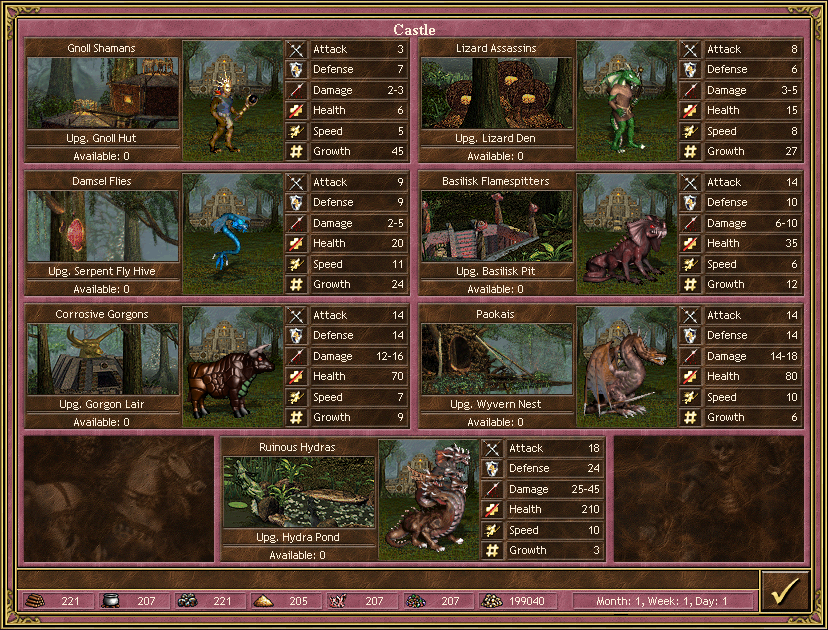Click the shield Defense icon for Lizard Assassins
Viewport: 828px width, 630px height.
coord(690,70)
